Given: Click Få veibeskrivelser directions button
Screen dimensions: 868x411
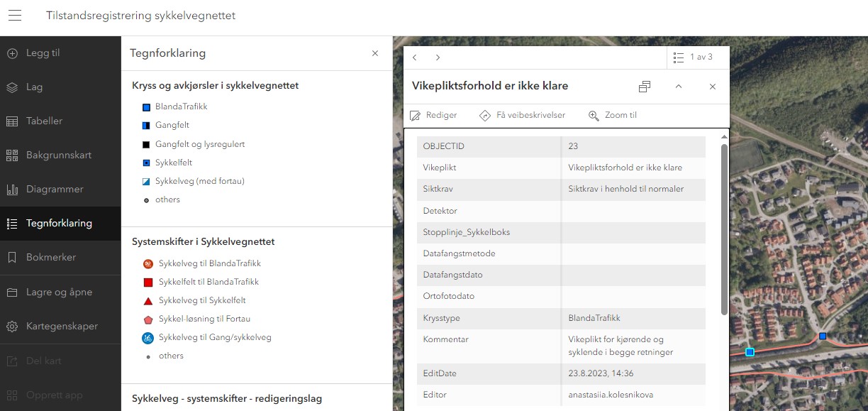Looking at the screenshot, I should [x=522, y=115].
